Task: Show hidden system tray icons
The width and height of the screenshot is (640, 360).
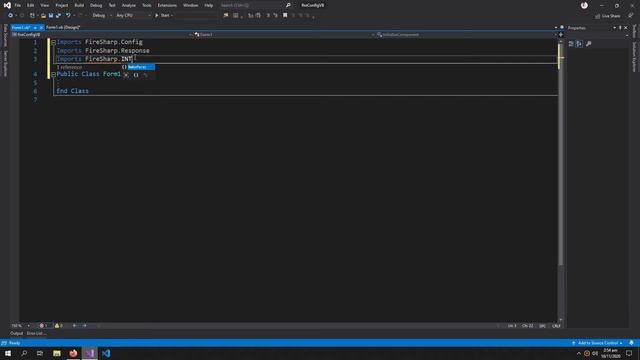Action: (x=578, y=353)
